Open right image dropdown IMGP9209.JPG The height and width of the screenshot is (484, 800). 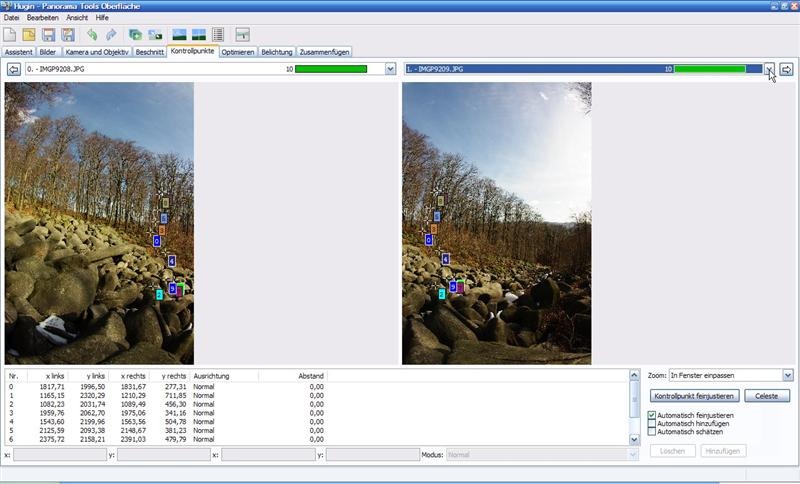coord(769,69)
